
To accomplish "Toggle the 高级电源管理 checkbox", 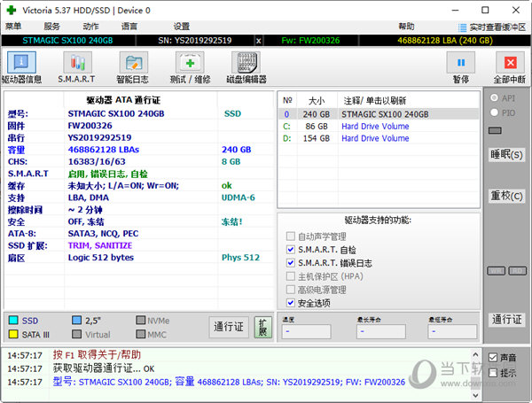I will pos(291,290).
